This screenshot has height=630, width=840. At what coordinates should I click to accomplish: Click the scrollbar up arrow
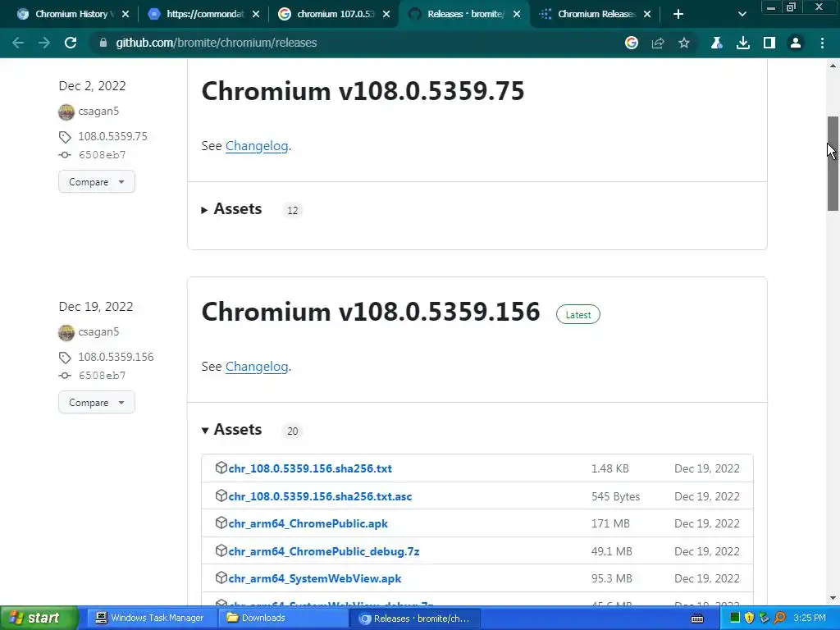833,66
